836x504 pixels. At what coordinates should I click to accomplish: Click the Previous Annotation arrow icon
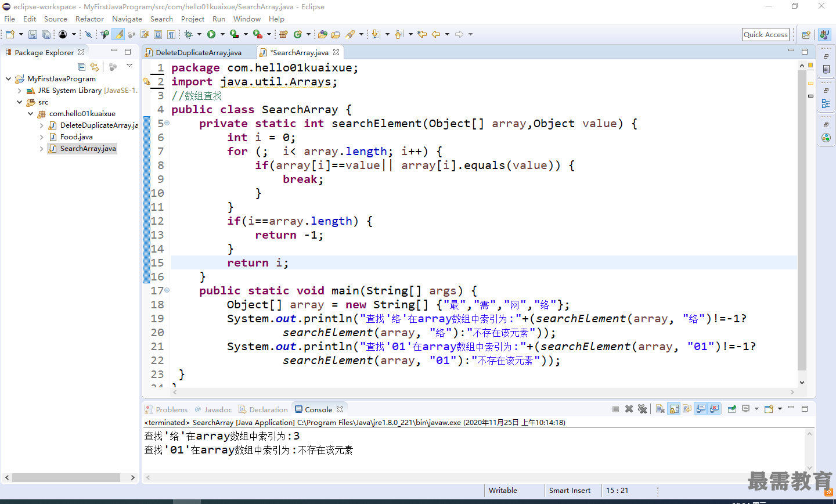399,34
